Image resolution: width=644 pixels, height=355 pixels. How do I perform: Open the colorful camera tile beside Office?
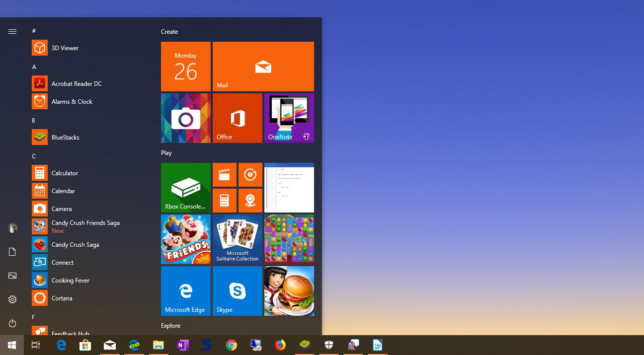(186, 118)
